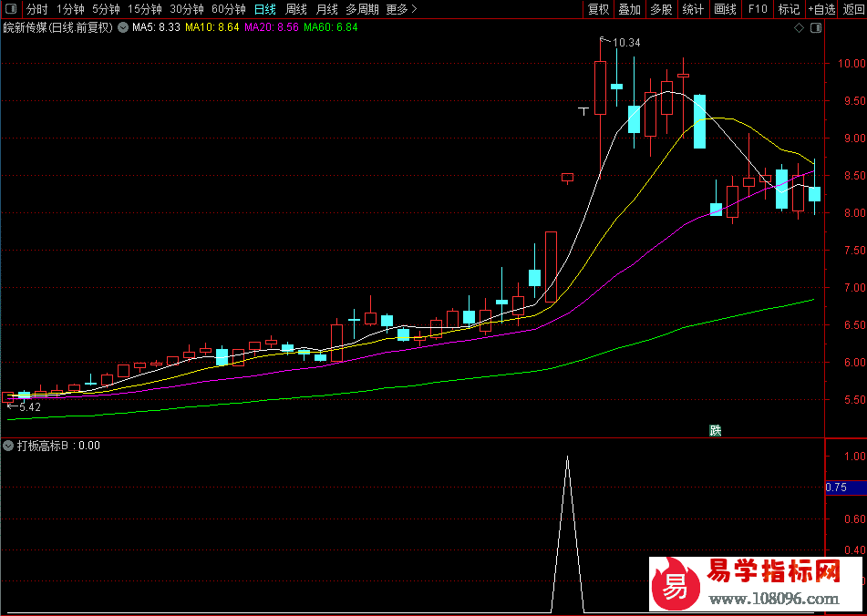Expand the main chart indicator dropdown arrow
The width and height of the screenshot is (867, 616).
pyautogui.click(x=123, y=27)
